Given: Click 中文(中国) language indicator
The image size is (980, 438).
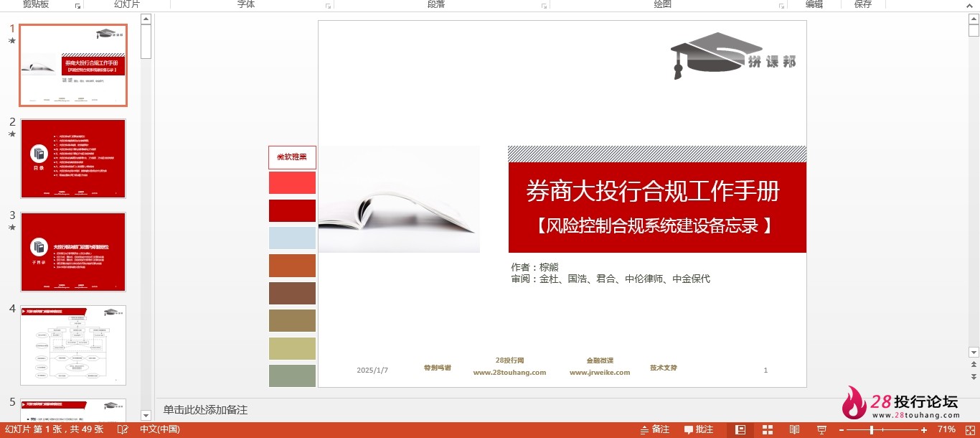Looking at the screenshot, I should 159,429.
